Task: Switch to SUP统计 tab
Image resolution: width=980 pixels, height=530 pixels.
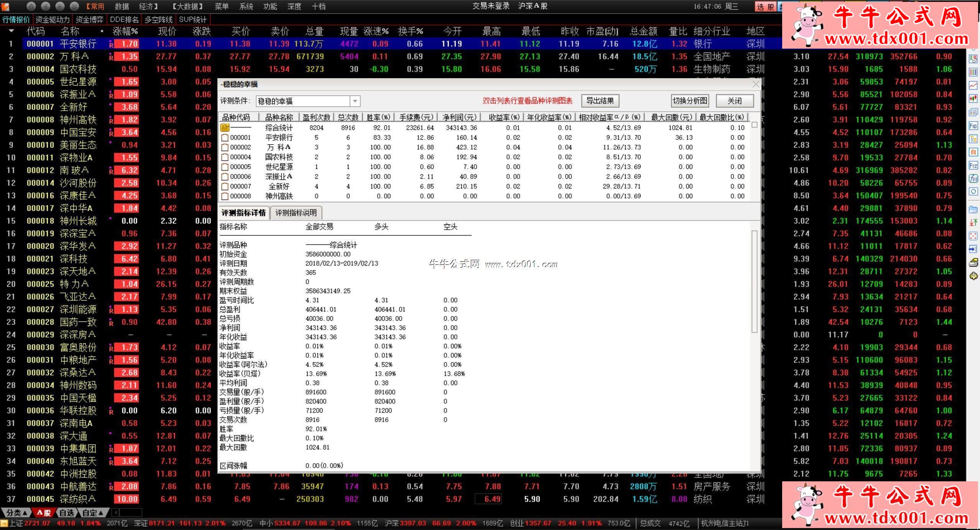Action: click(x=193, y=20)
